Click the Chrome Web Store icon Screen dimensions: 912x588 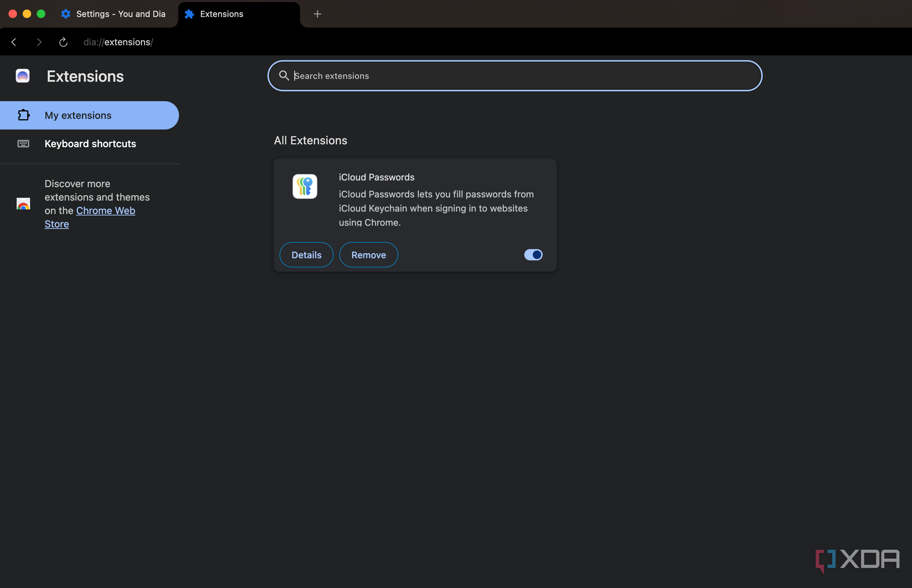23,203
